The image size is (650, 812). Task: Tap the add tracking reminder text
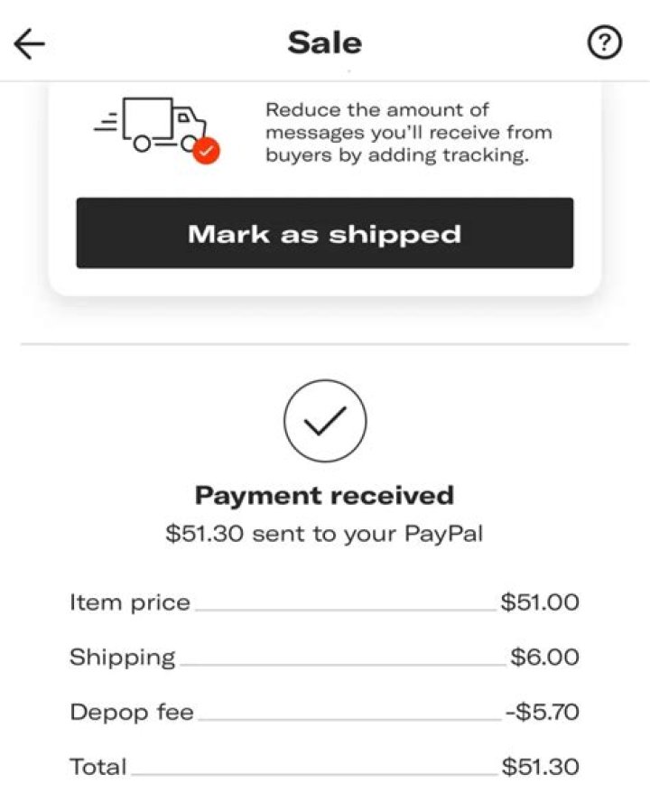tap(409, 132)
